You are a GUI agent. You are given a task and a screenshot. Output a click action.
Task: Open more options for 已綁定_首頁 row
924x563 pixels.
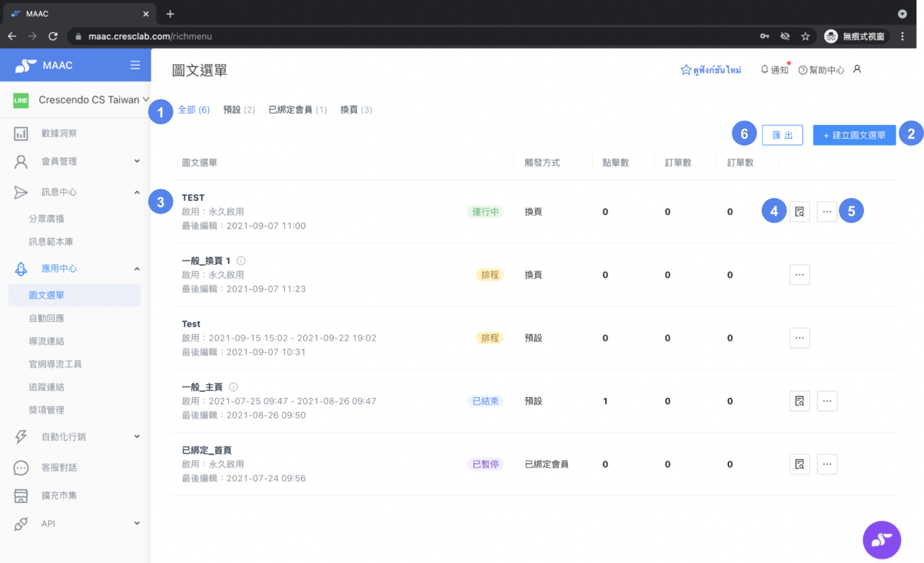coord(827,464)
